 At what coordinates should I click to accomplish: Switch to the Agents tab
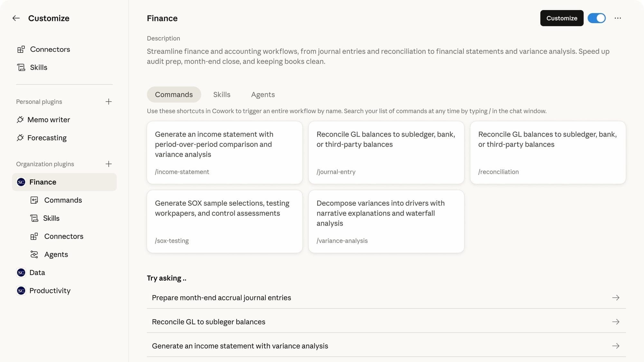click(x=263, y=95)
